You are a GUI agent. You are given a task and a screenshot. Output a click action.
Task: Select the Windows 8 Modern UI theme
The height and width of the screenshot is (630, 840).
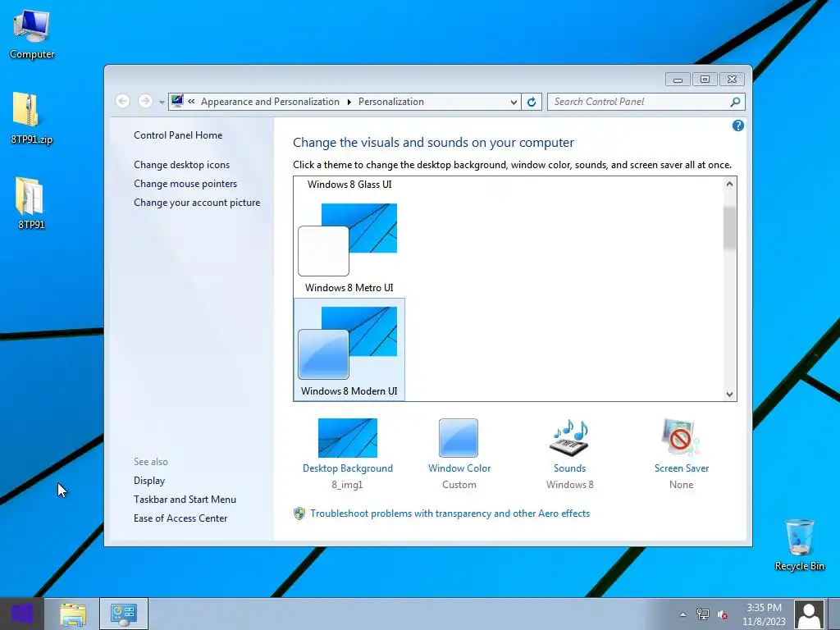pyautogui.click(x=349, y=349)
